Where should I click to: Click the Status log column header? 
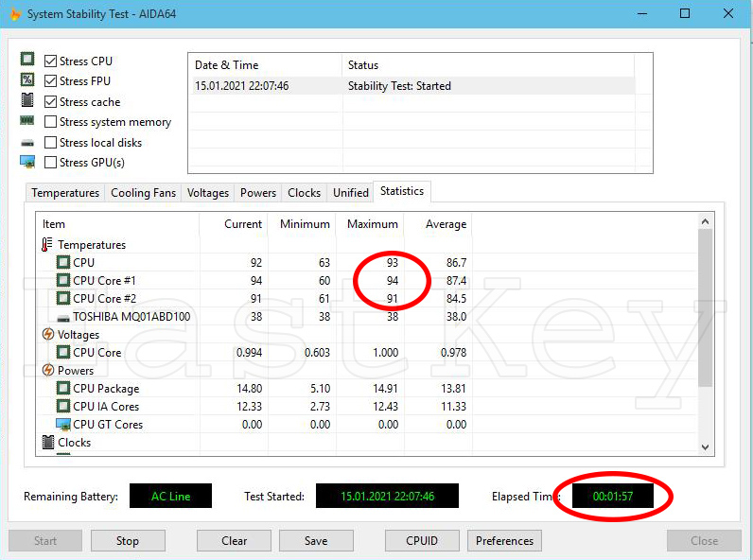click(x=488, y=65)
